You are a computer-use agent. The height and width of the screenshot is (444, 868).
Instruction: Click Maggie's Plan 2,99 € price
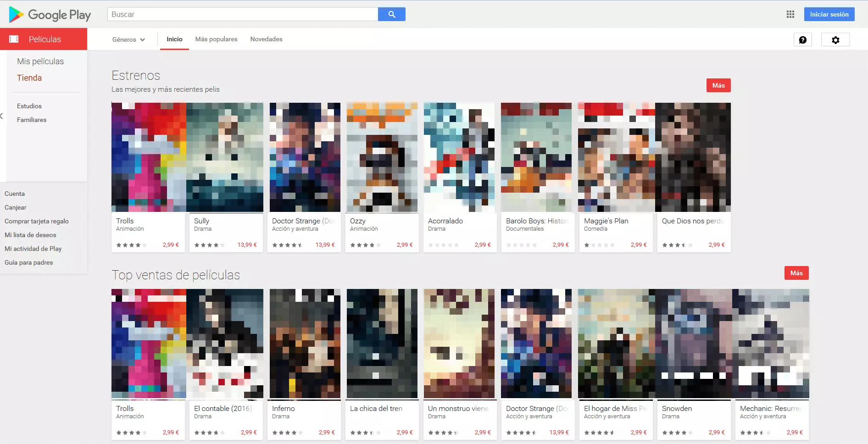coord(639,245)
